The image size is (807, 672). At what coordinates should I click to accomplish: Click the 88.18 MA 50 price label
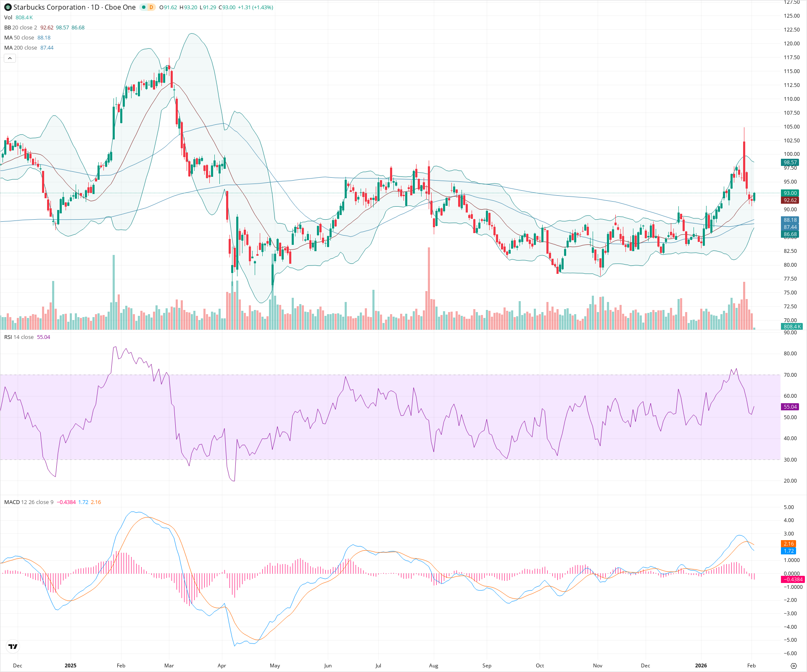pyautogui.click(x=789, y=220)
